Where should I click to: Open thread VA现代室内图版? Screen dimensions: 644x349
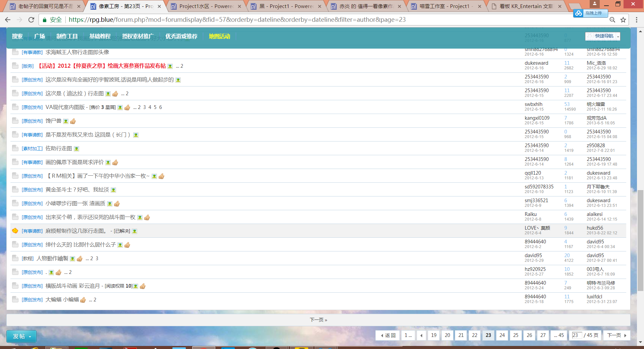65,107
